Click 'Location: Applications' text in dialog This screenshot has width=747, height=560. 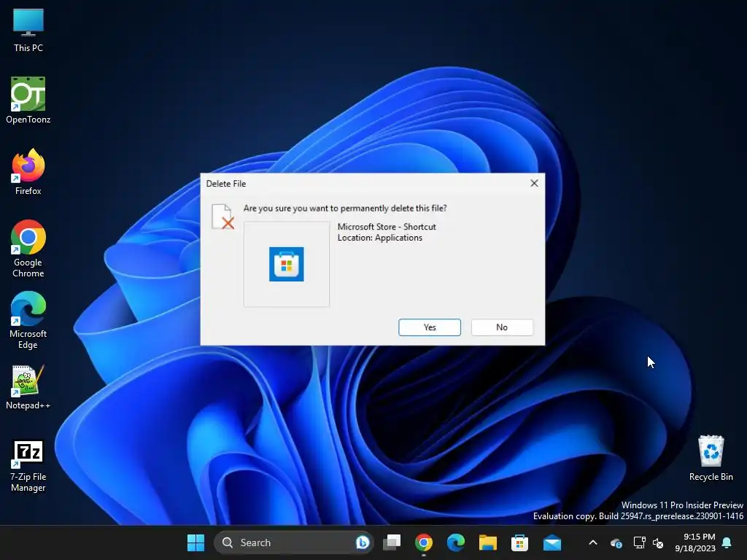click(x=379, y=238)
